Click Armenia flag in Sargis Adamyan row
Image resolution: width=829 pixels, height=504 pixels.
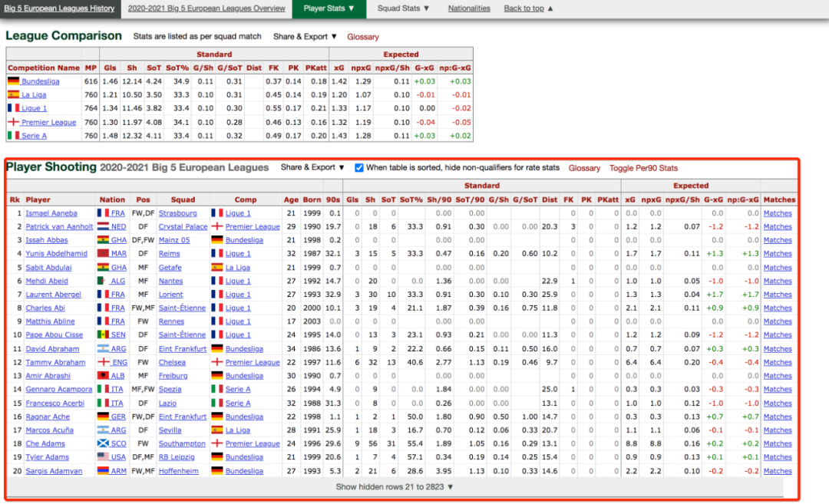[x=103, y=471]
